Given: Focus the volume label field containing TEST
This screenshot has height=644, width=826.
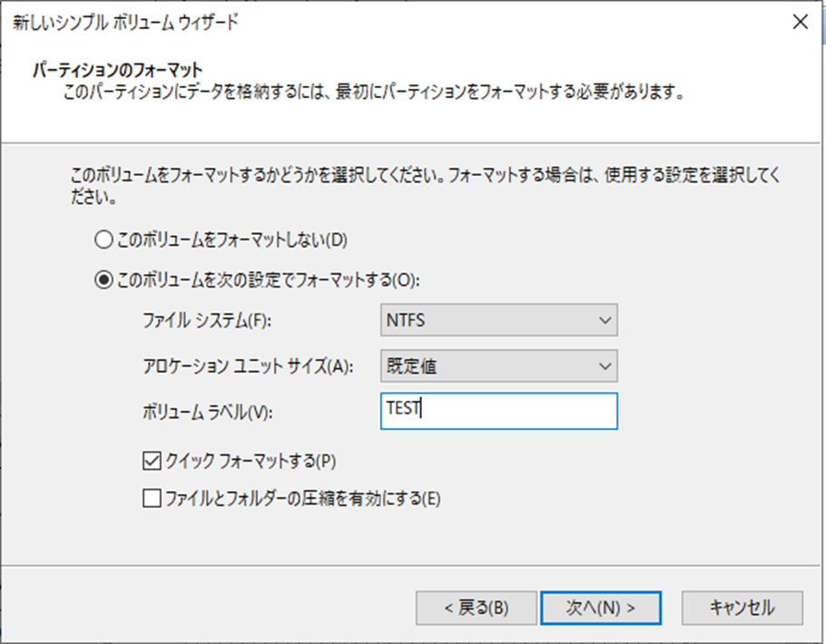Looking at the screenshot, I should (499, 410).
